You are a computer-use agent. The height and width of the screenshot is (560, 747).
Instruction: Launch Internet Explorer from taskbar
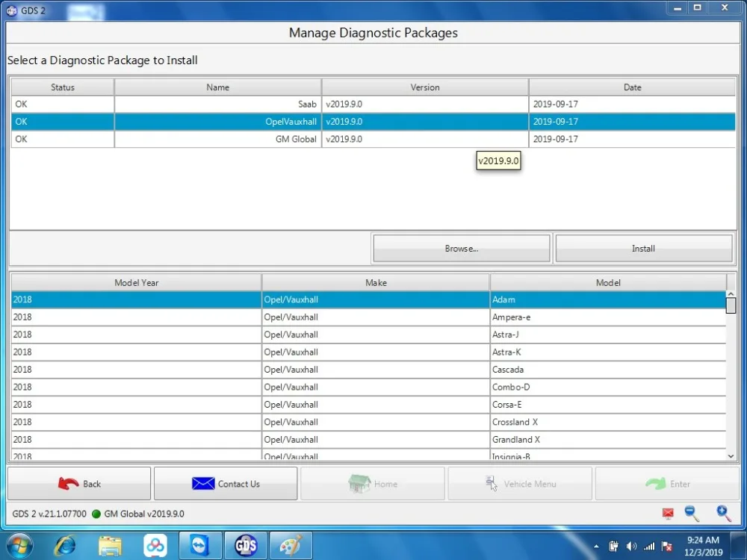(65, 546)
